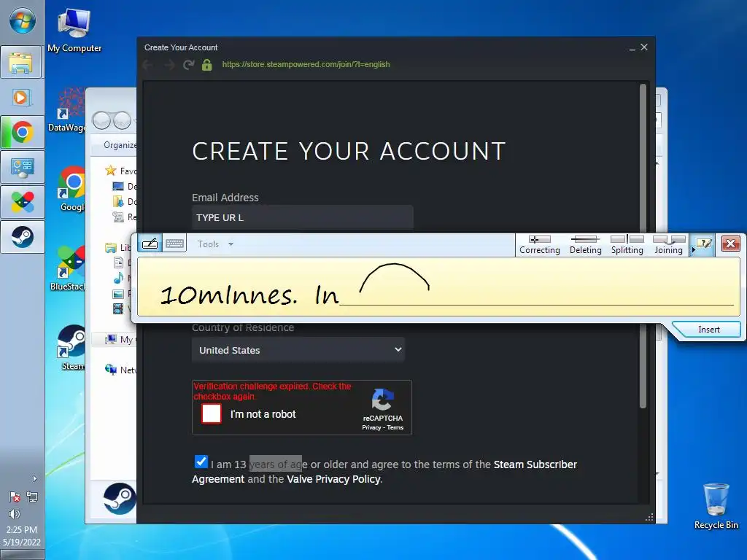The image size is (747, 560).
Task: Click the handwriting pad writing area
Action: point(438,286)
